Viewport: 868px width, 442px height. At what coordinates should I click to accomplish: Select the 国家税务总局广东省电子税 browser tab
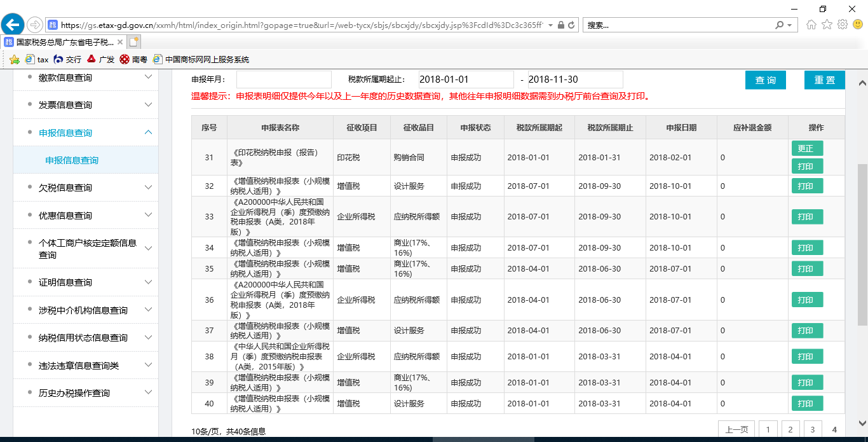pos(63,42)
